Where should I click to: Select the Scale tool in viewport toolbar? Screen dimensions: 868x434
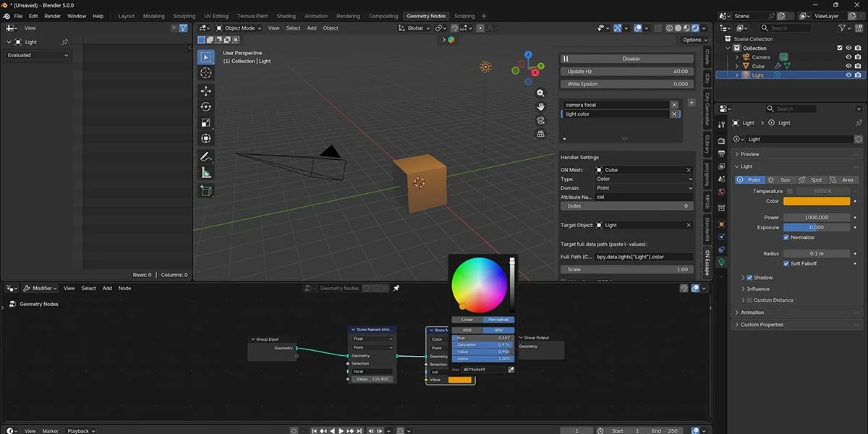pos(206,122)
